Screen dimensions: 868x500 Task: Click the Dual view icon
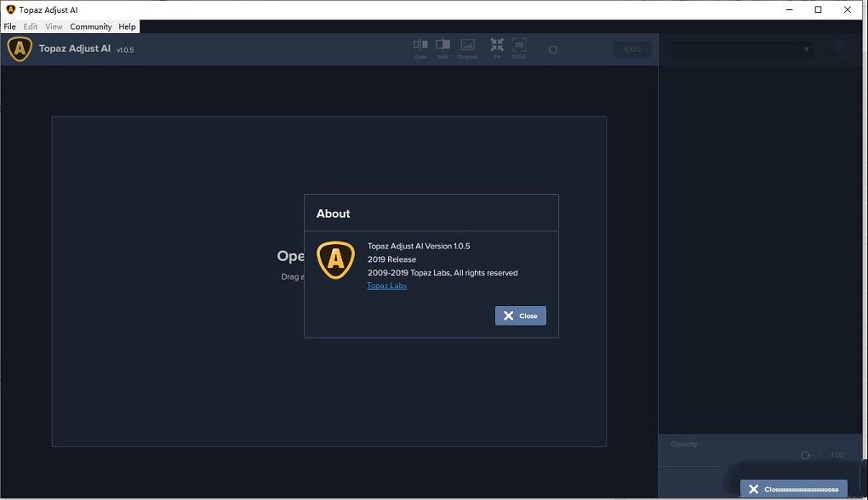[420, 48]
